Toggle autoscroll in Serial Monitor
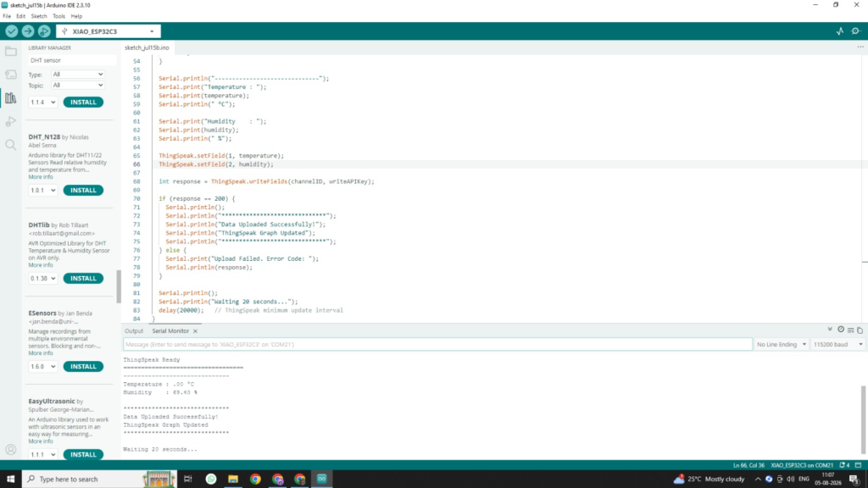868x488 pixels. (830, 330)
